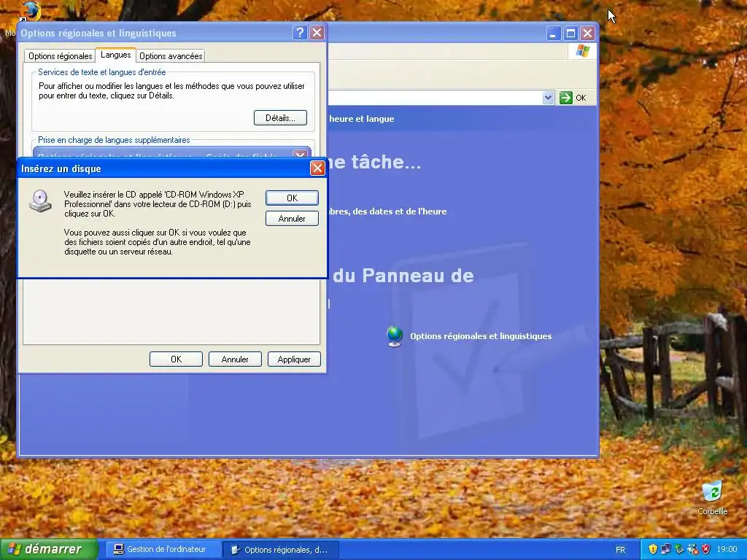
Task: Click the CD drive icon in the disk dialog
Action: click(x=41, y=201)
